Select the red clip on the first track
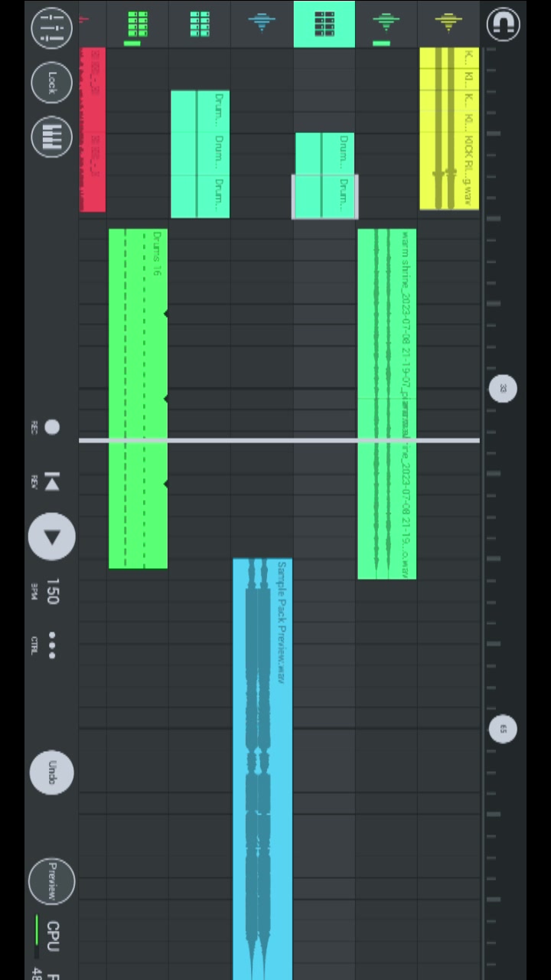551x980 pixels. [x=93, y=129]
